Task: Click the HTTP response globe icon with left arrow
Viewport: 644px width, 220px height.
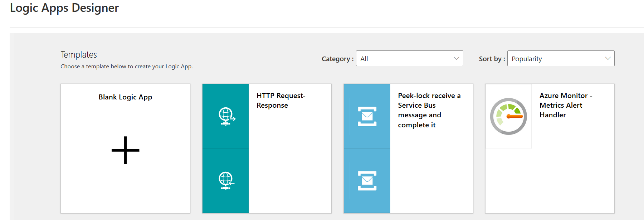Action: point(226,181)
